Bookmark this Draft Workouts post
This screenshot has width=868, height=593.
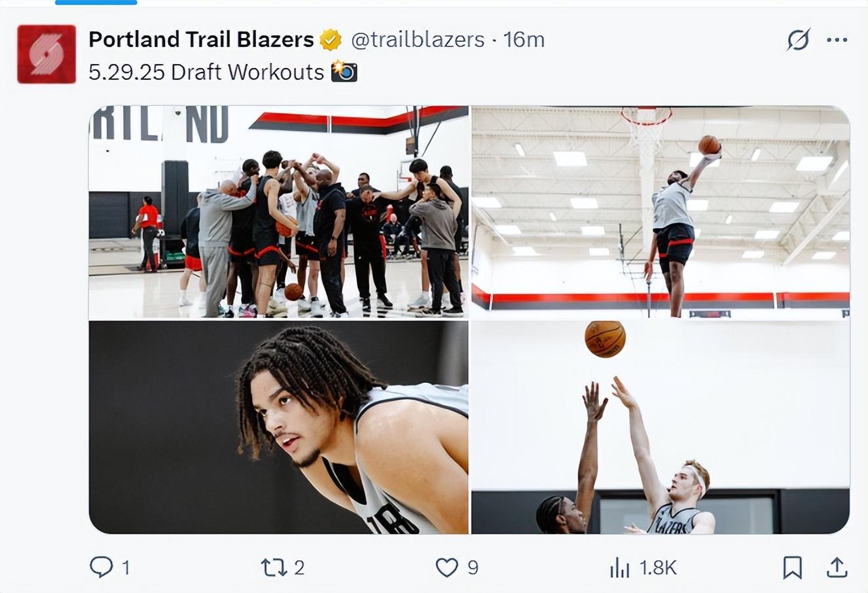(x=792, y=567)
